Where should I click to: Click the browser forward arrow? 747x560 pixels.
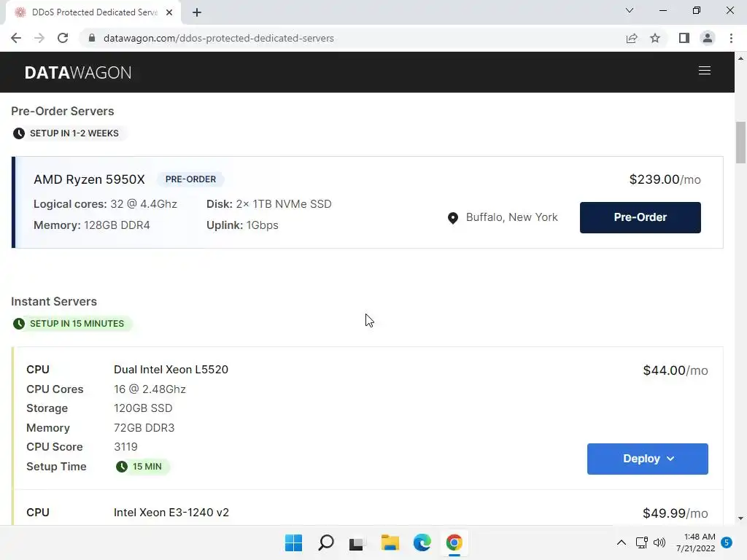click(39, 38)
